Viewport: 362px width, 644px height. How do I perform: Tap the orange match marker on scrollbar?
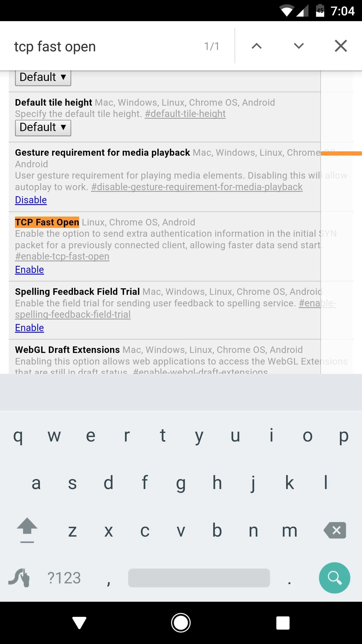[x=341, y=153]
